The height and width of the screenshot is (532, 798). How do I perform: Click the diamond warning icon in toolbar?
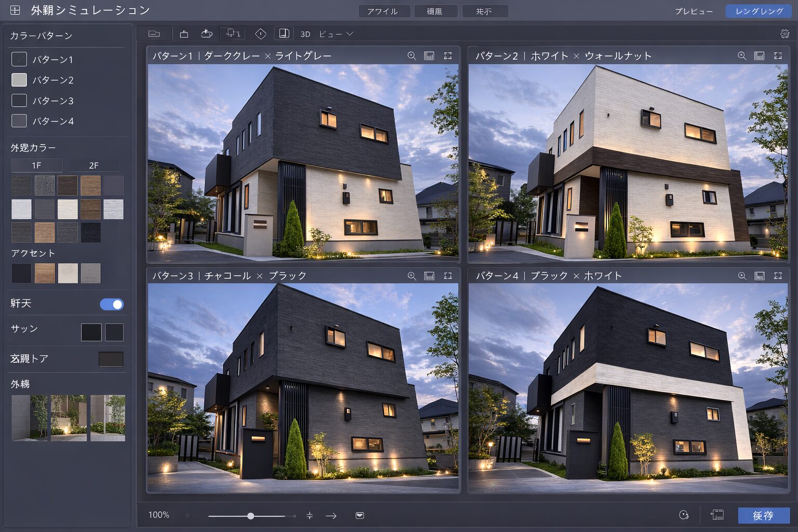[x=260, y=34]
